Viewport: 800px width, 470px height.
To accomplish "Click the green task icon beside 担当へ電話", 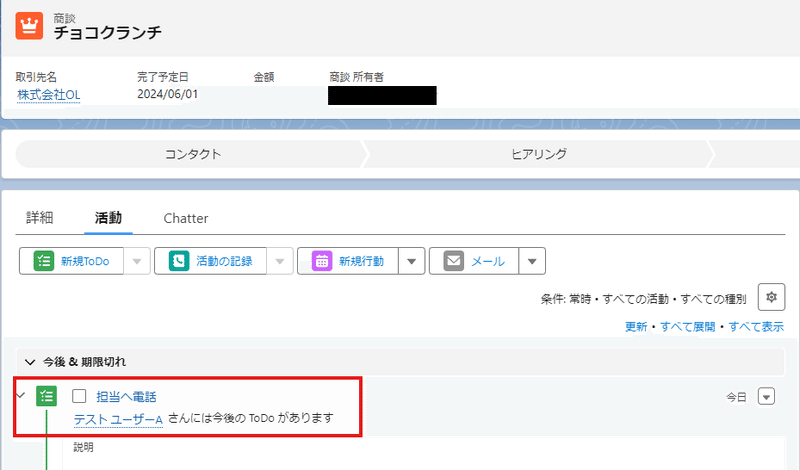I will [x=46, y=396].
